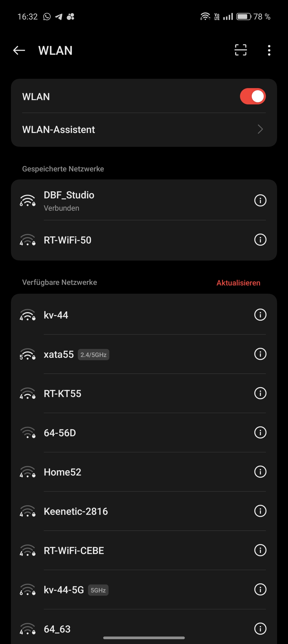Show info for Home52 network
This screenshot has width=288, height=644.
tap(260, 472)
